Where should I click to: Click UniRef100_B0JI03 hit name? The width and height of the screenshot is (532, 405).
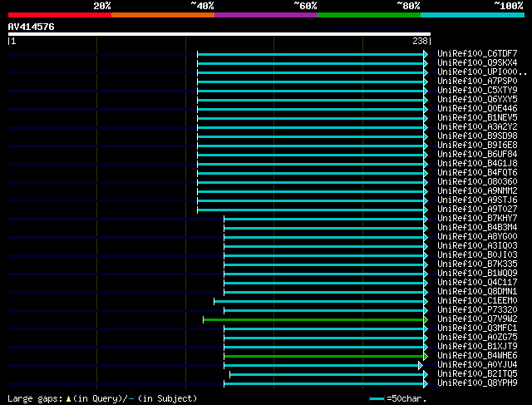pyautogui.click(x=477, y=255)
